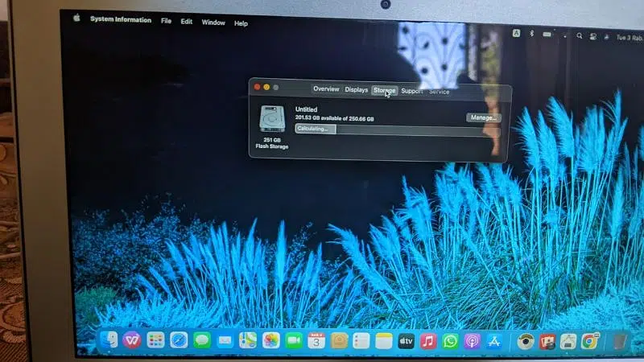Open the Music app in dock
644x362 pixels.
tap(428, 341)
